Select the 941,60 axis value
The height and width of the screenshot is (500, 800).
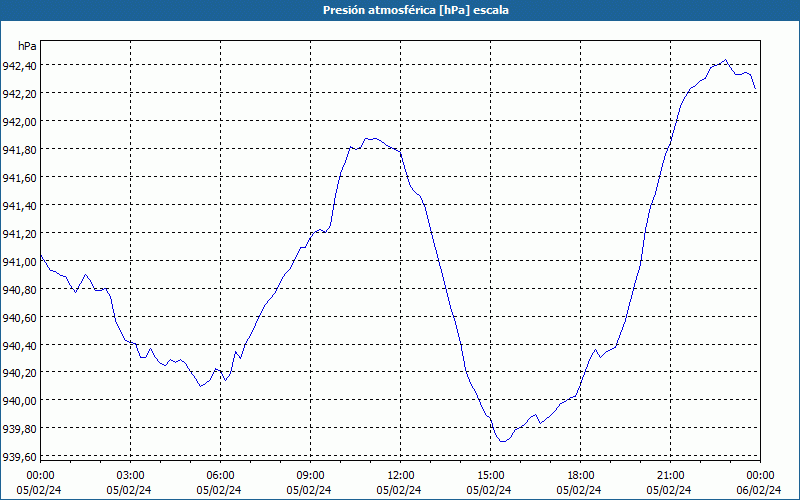pos(19,178)
